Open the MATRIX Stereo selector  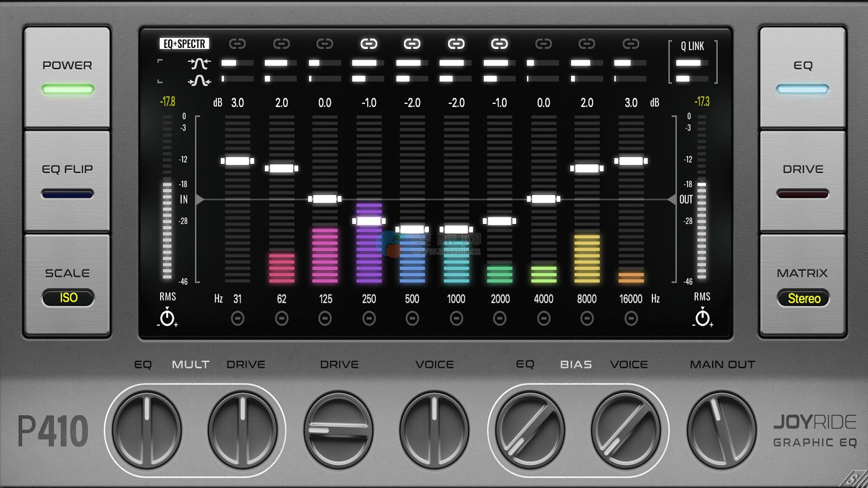803,298
